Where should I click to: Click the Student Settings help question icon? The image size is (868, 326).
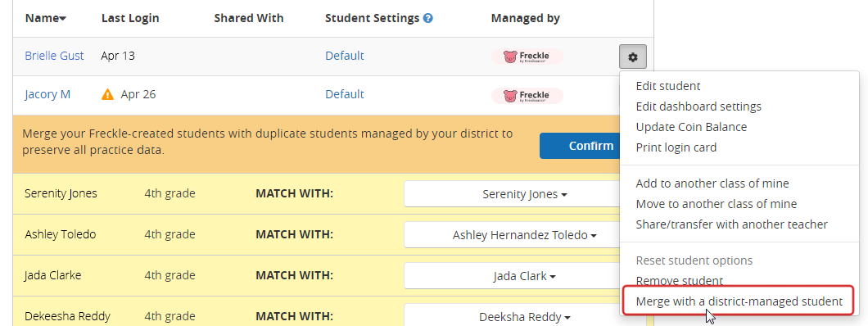click(x=428, y=18)
